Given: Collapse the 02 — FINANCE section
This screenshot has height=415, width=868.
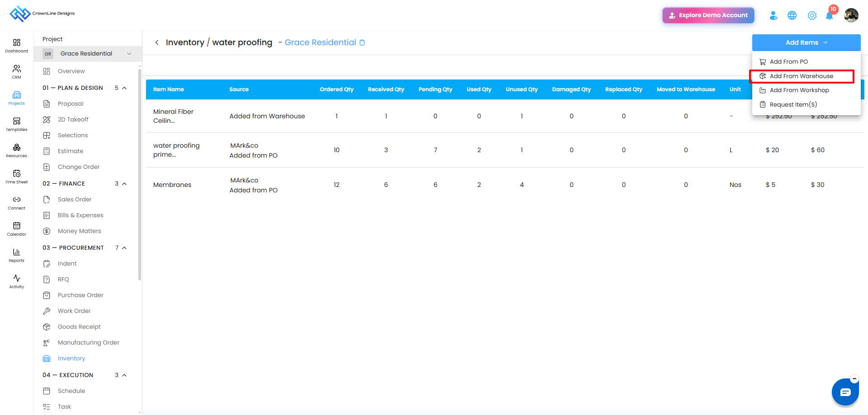Looking at the screenshot, I should point(124,184).
